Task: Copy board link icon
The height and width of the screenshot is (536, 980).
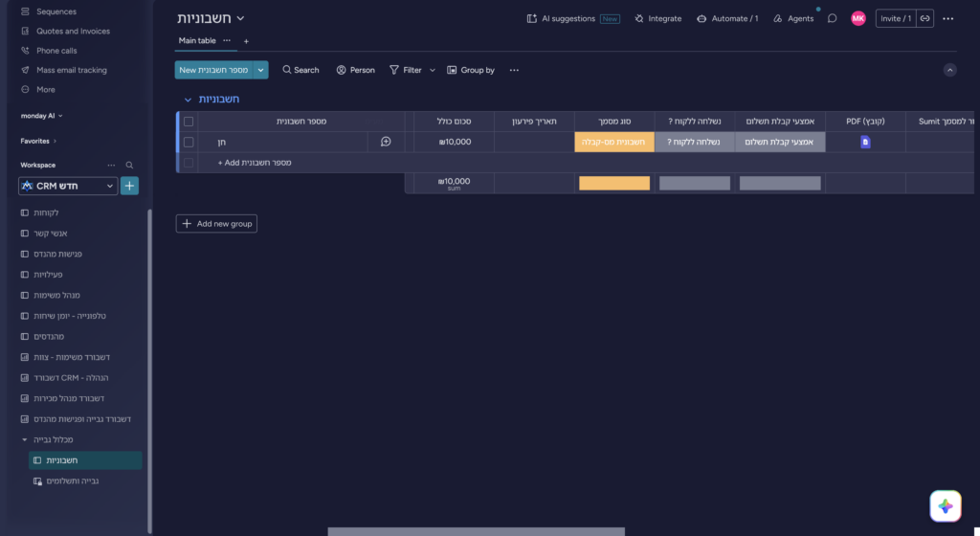Action: tap(925, 19)
